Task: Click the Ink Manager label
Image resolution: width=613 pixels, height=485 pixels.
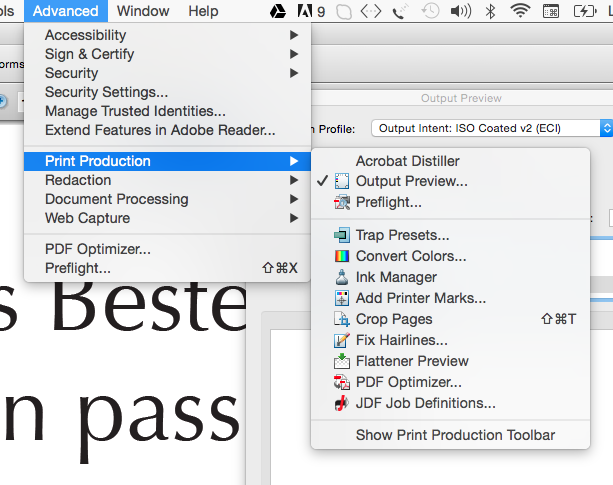Action: point(396,277)
